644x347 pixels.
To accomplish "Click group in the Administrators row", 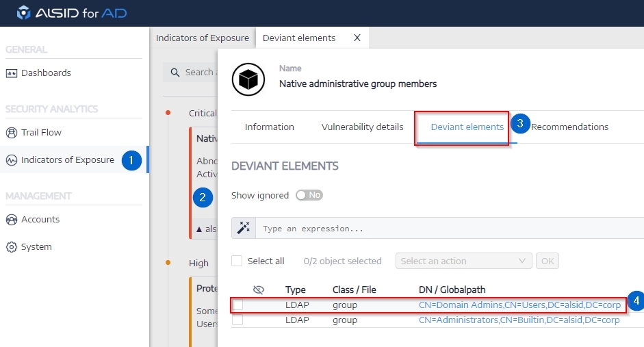I will [x=345, y=320].
